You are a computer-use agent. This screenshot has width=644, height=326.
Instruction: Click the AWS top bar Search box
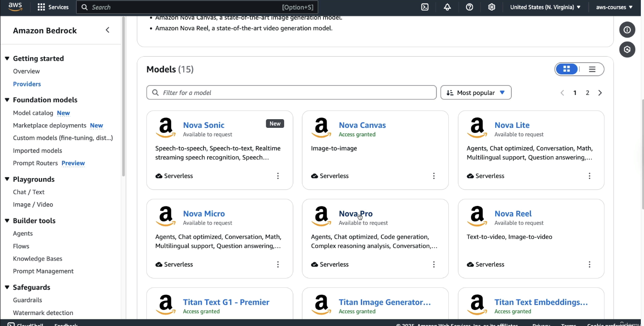pos(197,7)
